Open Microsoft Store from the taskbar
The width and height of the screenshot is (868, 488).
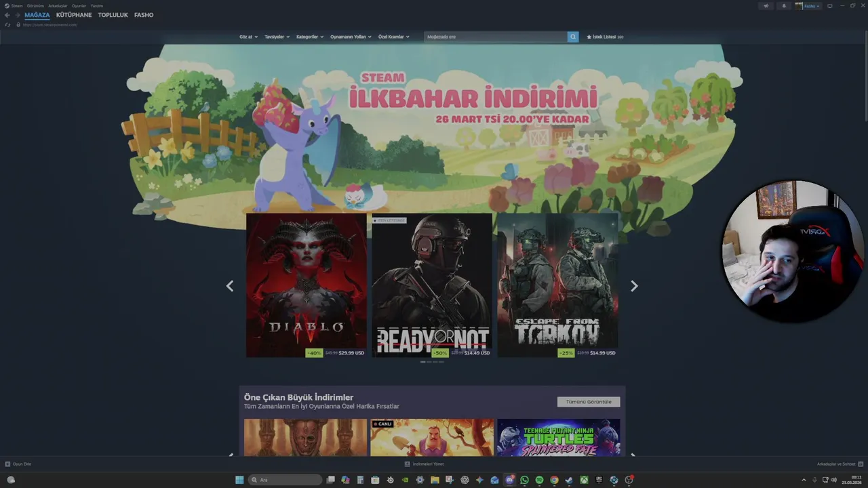click(375, 480)
